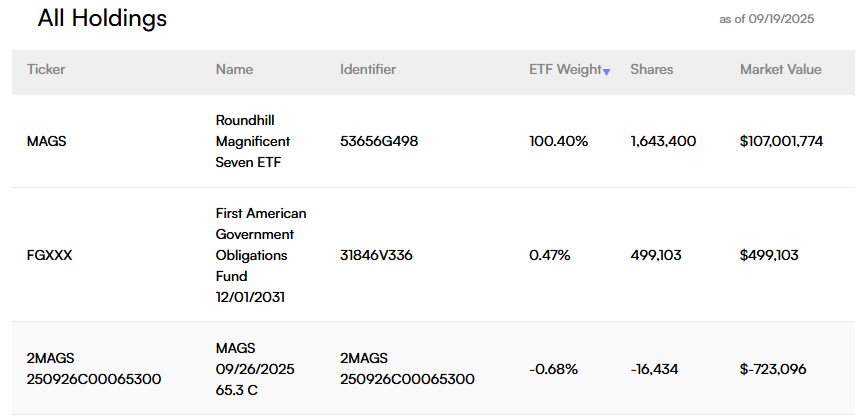The image size is (859, 419).
Task: Click the 2MAGS 250926C00065300 ticker
Action: (x=94, y=369)
